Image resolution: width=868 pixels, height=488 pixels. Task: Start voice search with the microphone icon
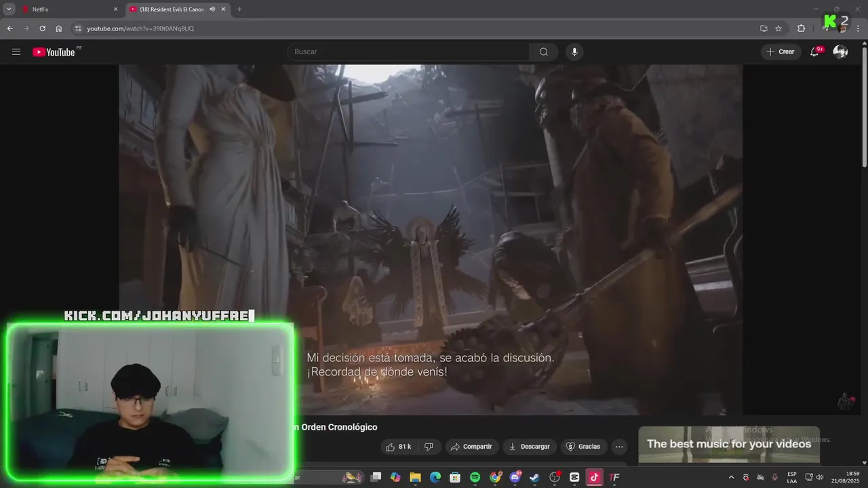tap(574, 52)
